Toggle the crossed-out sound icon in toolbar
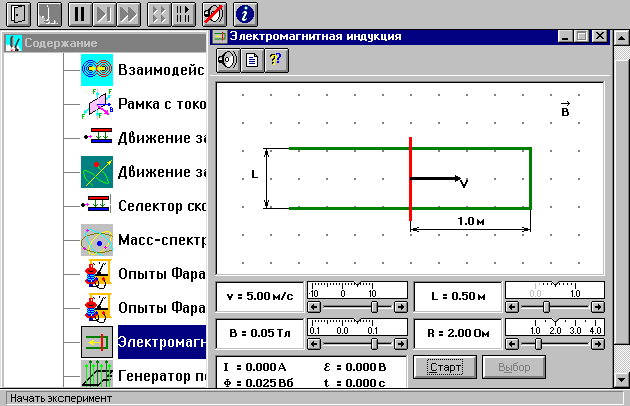 pos(213,14)
